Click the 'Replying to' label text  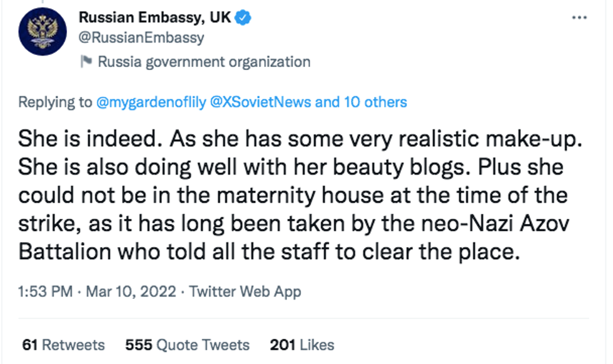55,102
